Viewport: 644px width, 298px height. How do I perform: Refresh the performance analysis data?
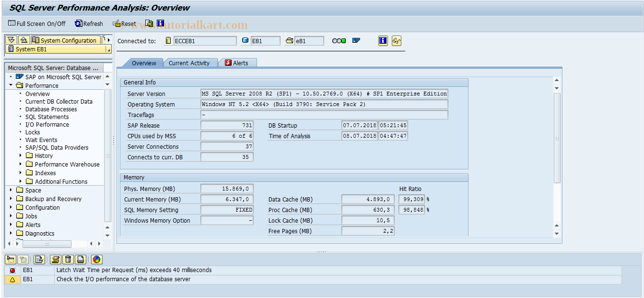tap(89, 24)
